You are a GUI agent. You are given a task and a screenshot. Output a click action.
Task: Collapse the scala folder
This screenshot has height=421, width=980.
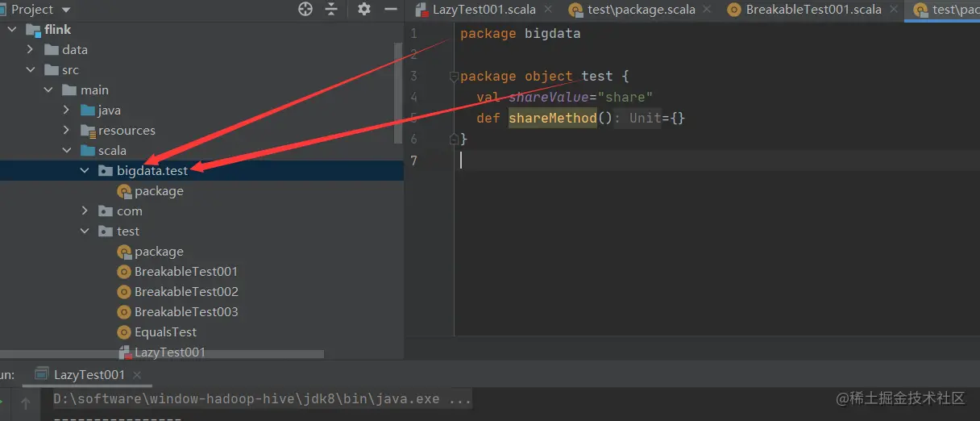coord(66,150)
